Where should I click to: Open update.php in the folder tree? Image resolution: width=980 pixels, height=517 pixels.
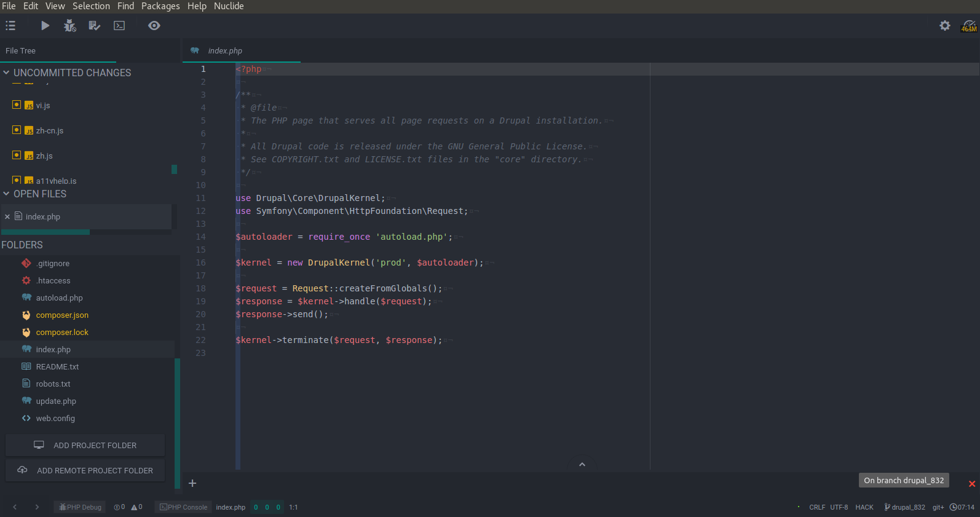(56, 401)
